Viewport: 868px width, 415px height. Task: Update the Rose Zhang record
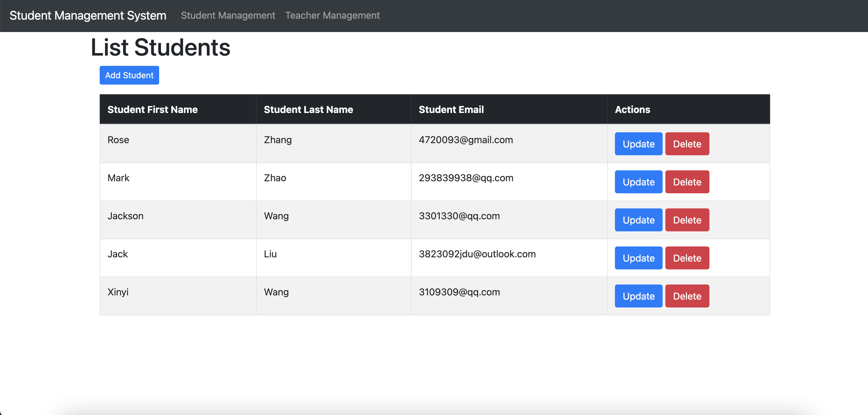(x=638, y=144)
